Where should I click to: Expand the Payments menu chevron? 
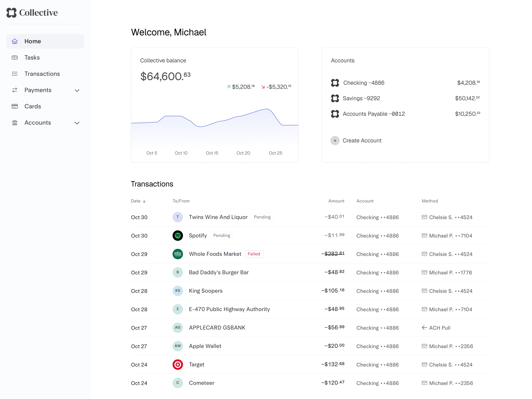click(77, 90)
